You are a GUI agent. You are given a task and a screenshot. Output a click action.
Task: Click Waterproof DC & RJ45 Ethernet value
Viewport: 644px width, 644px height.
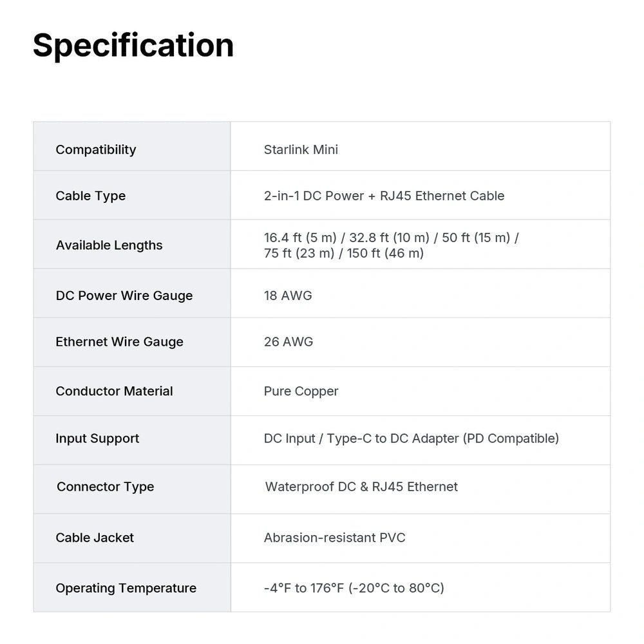click(x=361, y=487)
